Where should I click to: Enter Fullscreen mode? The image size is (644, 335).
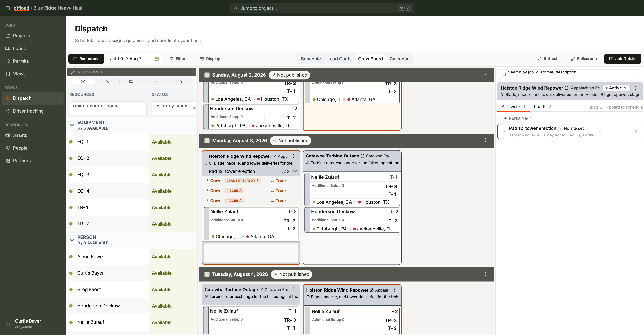(584, 59)
